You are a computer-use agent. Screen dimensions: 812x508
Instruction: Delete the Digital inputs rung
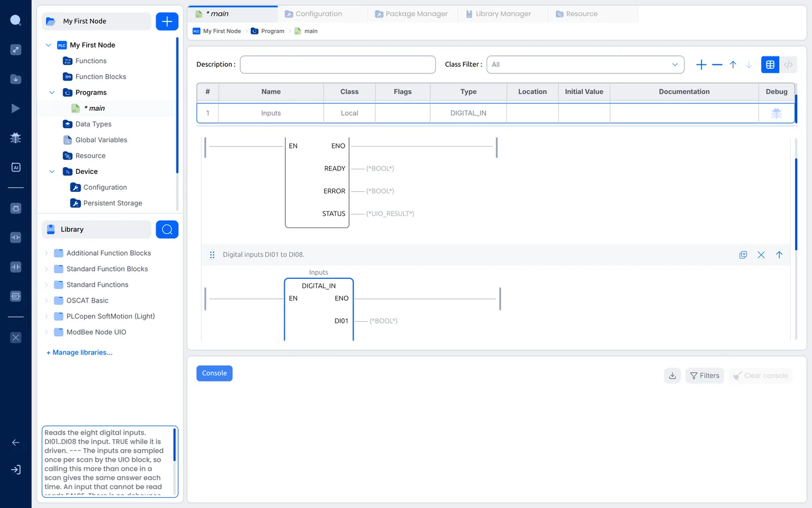(761, 255)
